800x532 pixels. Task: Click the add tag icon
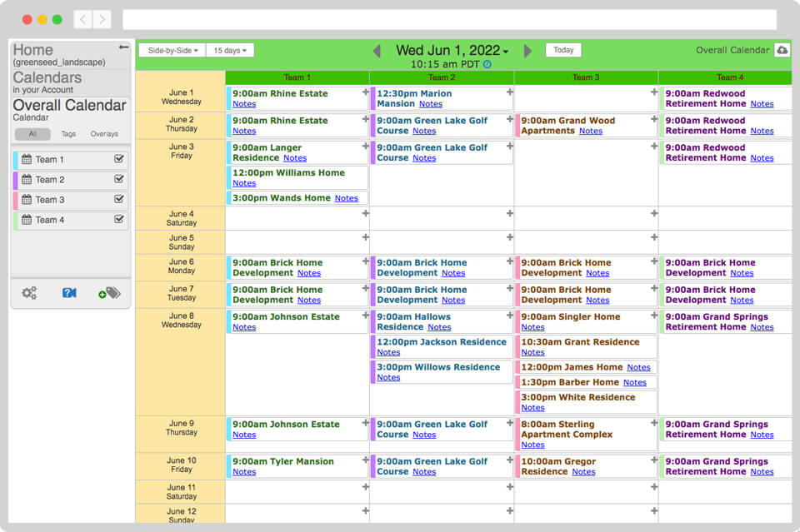click(x=109, y=293)
